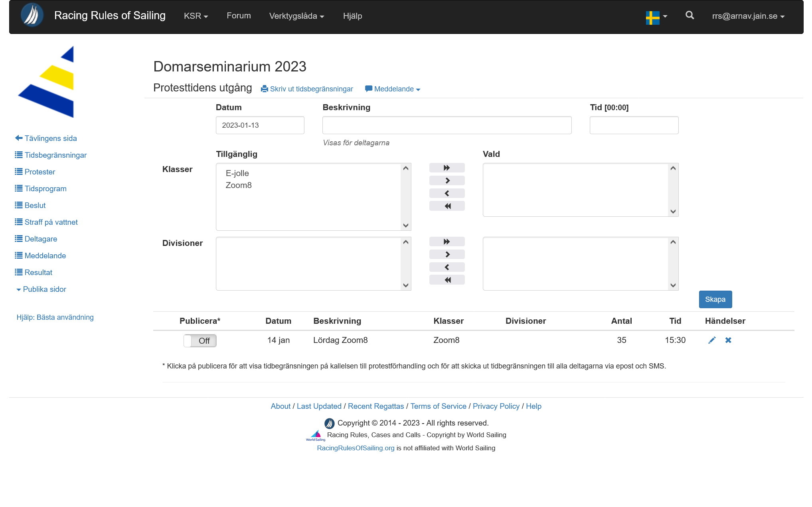Click single right arrow button for Klasser

point(447,180)
